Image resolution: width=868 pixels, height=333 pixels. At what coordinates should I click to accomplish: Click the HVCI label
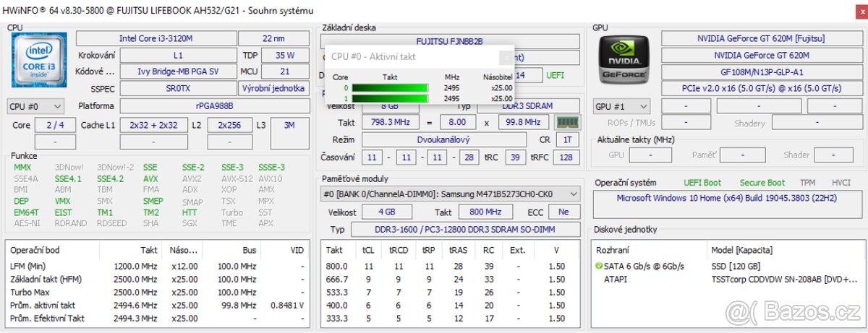(x=841, y=183)
